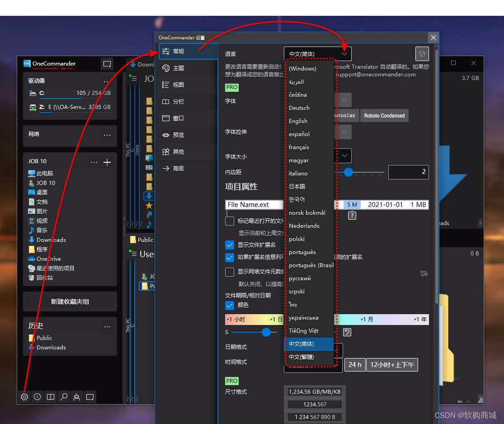Choose 中文(繁體) from language list
Viewport: 504px width, 424px height.
point(309,357)
